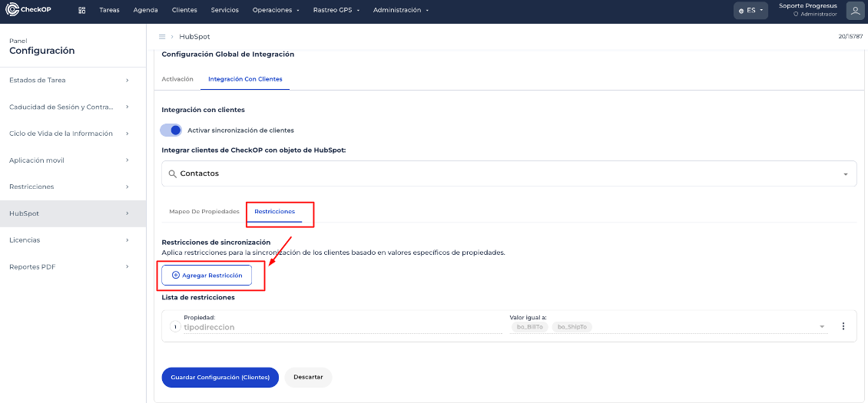
Task: Expand Estados de Tarea sidebar item
Action: pyautogui.click(x=72, y=81)
